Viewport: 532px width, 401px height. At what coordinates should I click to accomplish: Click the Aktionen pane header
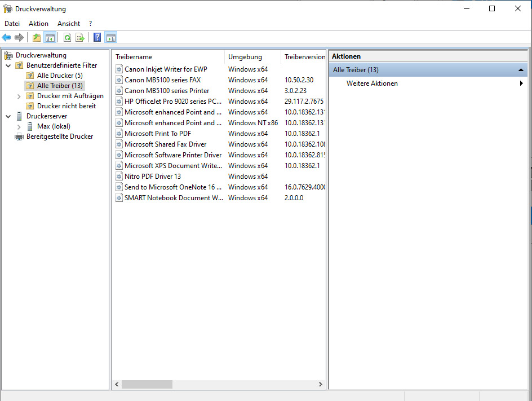click(x=428, y=56)
